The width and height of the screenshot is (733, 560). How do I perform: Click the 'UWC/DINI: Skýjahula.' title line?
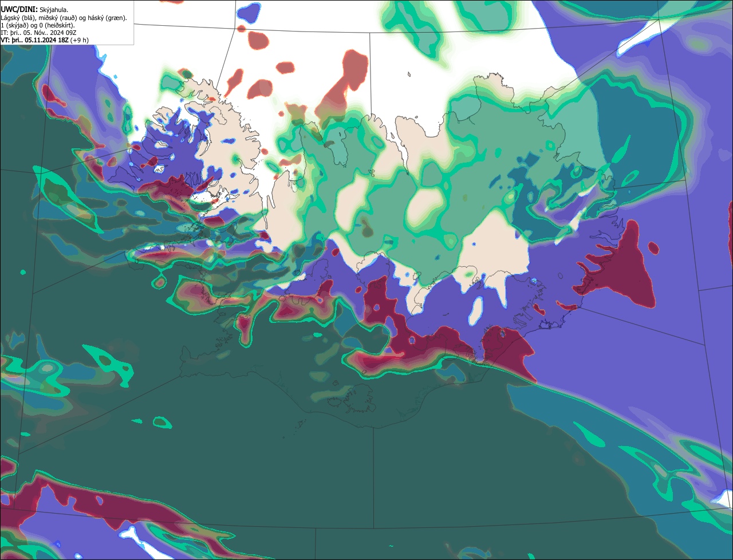click(x=34, y=10)
